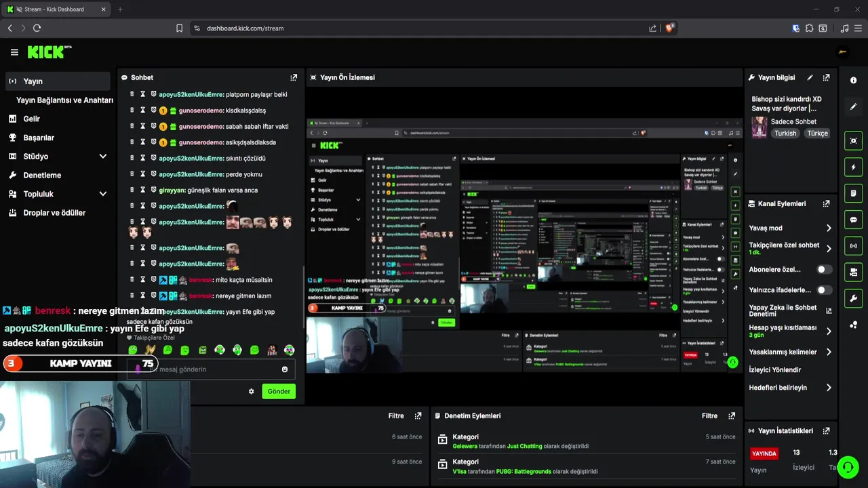Click moderator shield on 'perde yokmu' message
The height and width of the screenshot is (488, 868).
tap(153, 174)
